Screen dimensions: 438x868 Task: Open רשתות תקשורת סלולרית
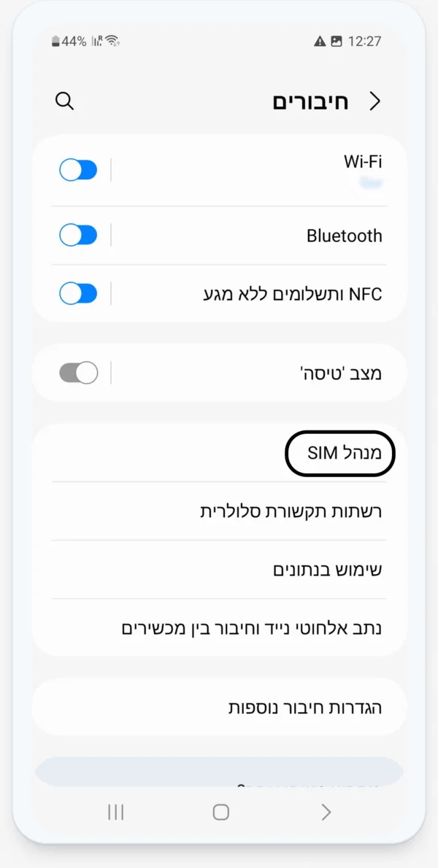(291, 511)
